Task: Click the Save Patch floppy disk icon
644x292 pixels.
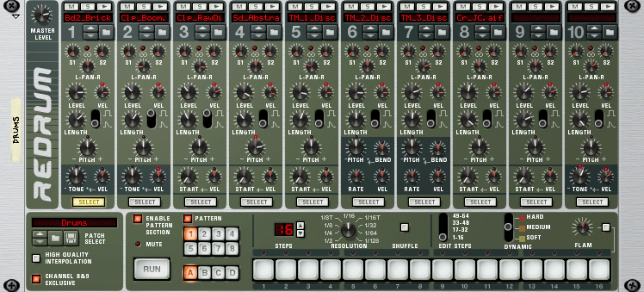Action: pyautogui.click(x=71, y=238)
